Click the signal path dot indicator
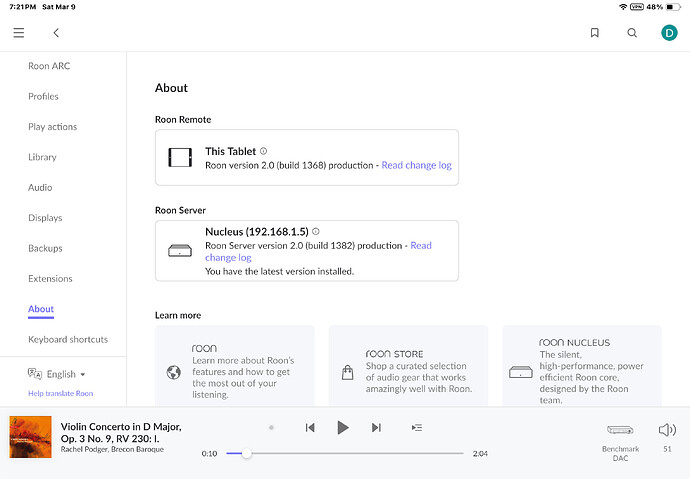Image resolution: width=690 pixels, height=479 pixels. [271, 428]
